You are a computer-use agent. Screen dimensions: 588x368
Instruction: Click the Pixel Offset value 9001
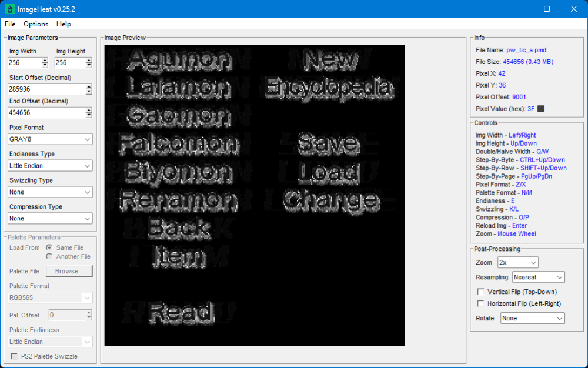[519, 97]
